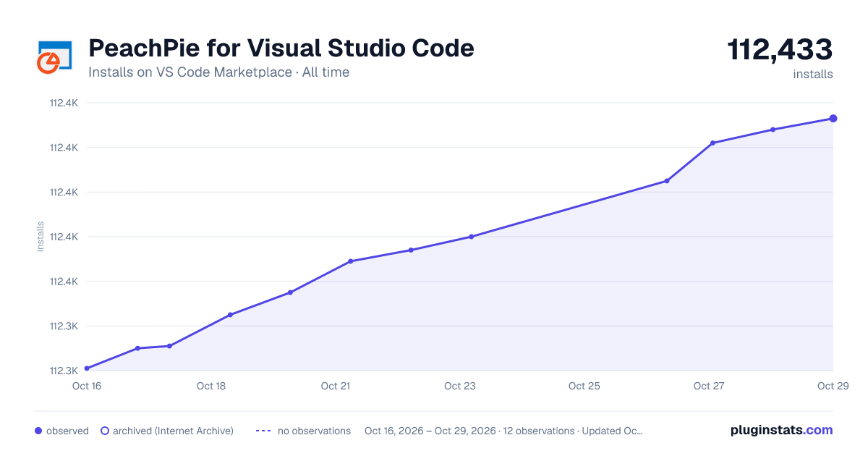
Task: Click the Oct 23 x-axis label
Action: coord(460,387)
